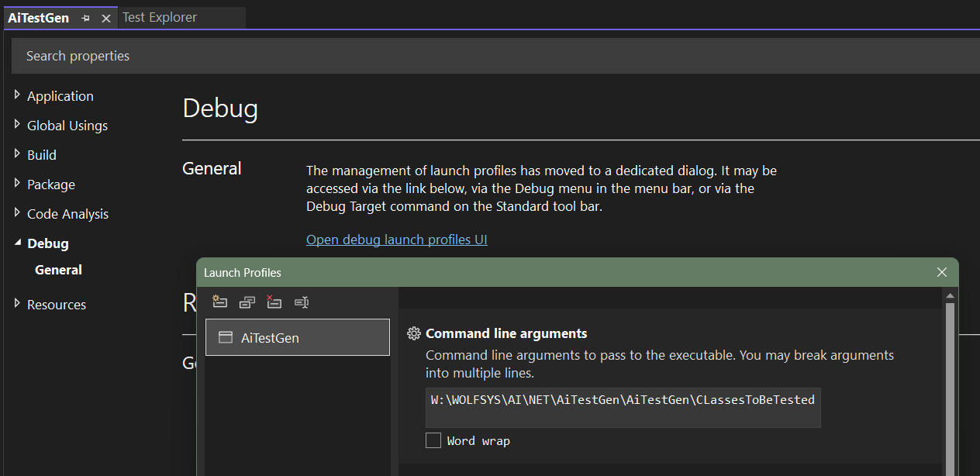Viewport: 980px width, 476px height.
Task: Click the gear icon beside Command line arguments
Action: 414,333
